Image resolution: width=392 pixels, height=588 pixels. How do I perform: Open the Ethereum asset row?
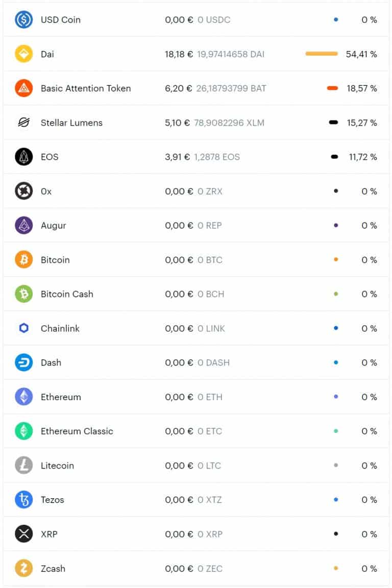196,397
